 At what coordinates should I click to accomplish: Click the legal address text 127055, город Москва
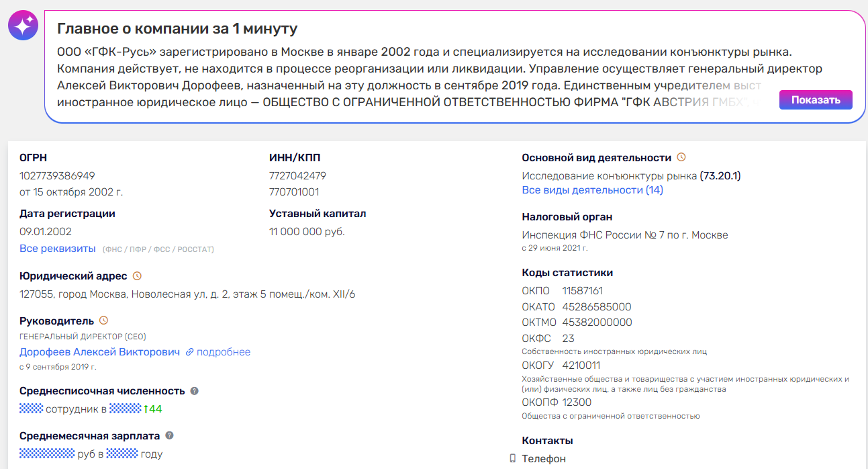click(187, 294)
